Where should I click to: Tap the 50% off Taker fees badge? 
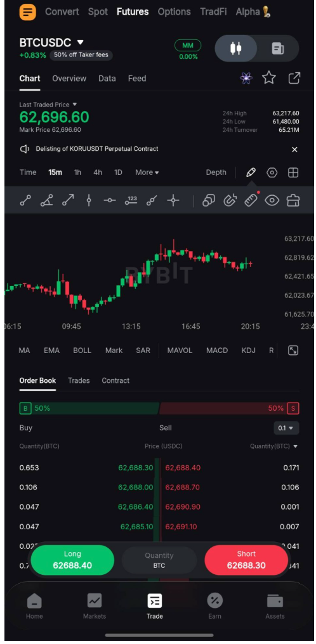coord(81,55)
